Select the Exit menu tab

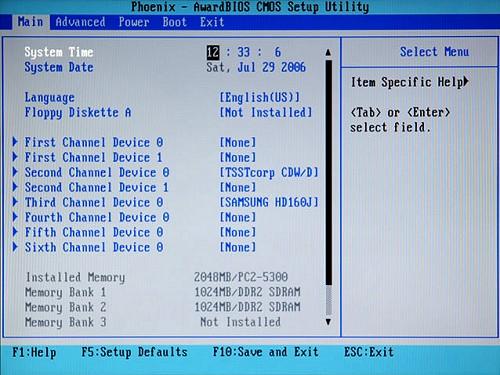(x=212, y=22)
